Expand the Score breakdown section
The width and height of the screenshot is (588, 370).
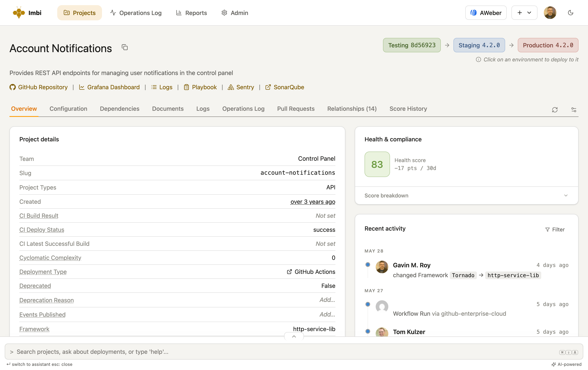[466, 195]
